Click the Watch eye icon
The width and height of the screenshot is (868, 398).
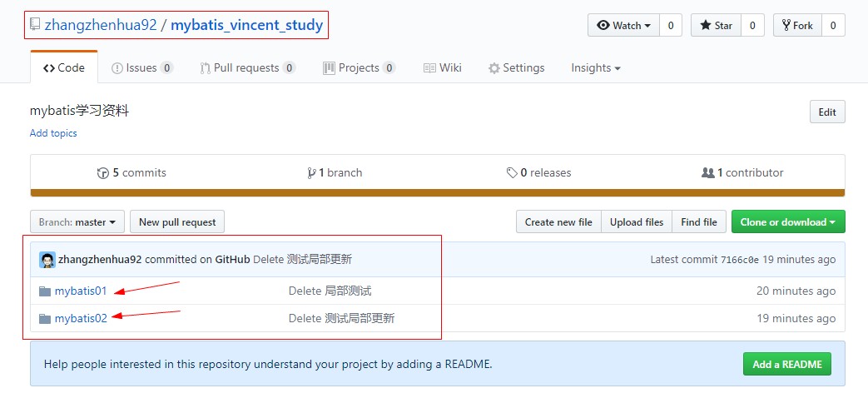(603, 26)
